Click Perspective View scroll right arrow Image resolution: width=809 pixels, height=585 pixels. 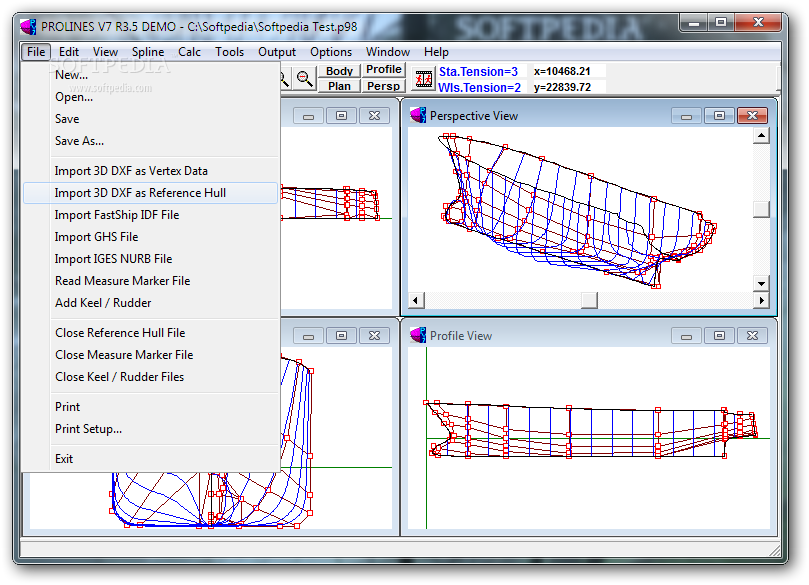tap(761, 300)
